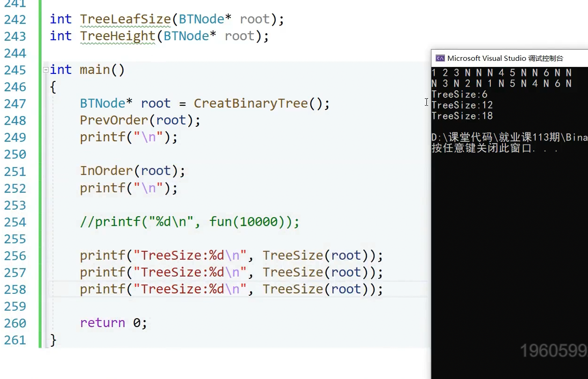Screen dimensions: 588x379
Task: Click BTNode* type on line 247
Action: 106,103
